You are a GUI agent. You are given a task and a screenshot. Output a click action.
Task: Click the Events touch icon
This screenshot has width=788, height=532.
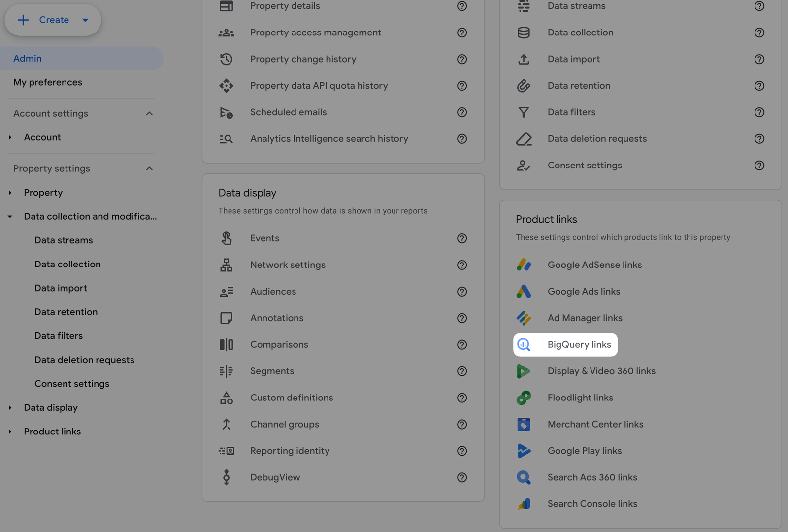226,238
